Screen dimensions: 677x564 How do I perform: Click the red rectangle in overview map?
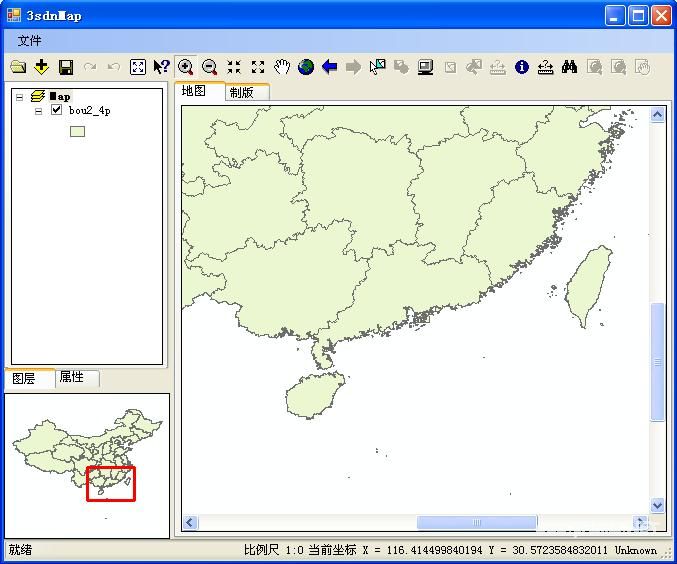pyautogui.click(x=110, y=483)
